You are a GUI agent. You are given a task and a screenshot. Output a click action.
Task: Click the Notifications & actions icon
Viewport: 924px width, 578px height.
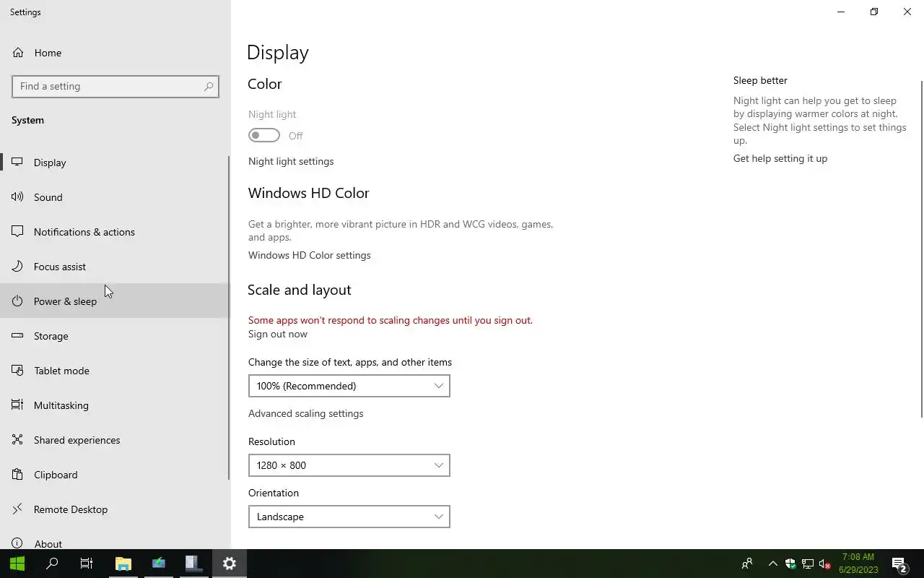[17, 232]
